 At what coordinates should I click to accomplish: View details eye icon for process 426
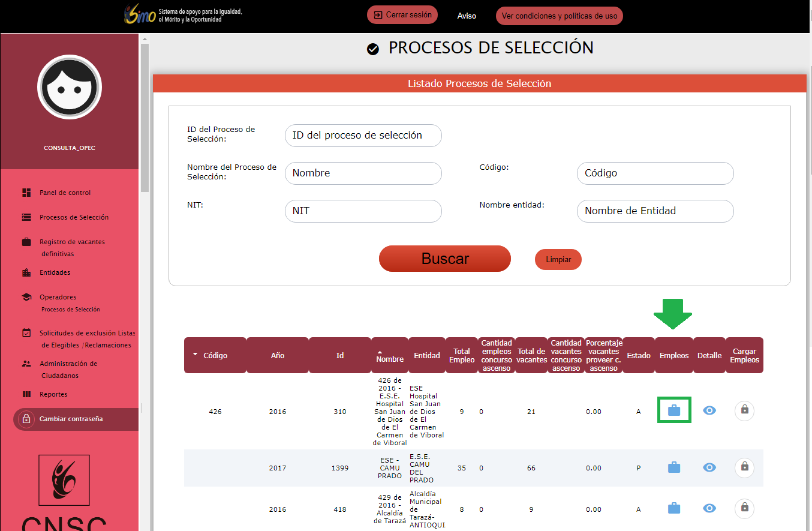(x=709, y=410)
